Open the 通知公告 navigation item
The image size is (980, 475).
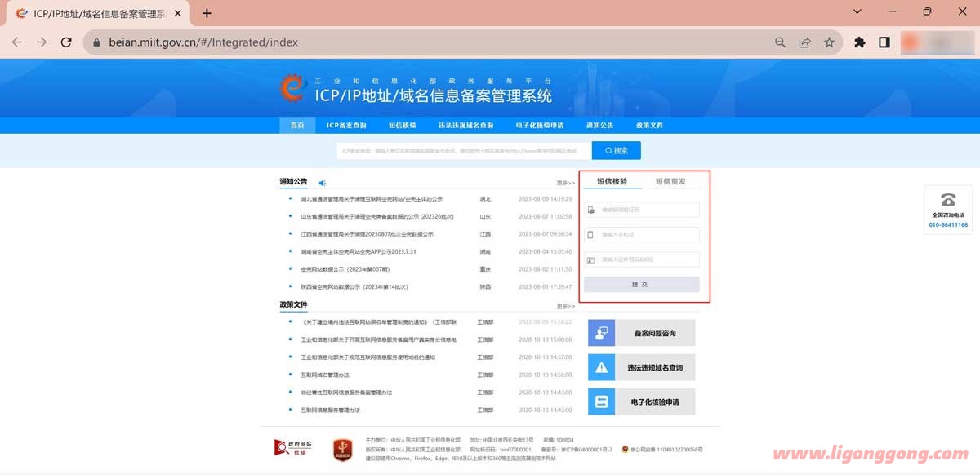599,126
